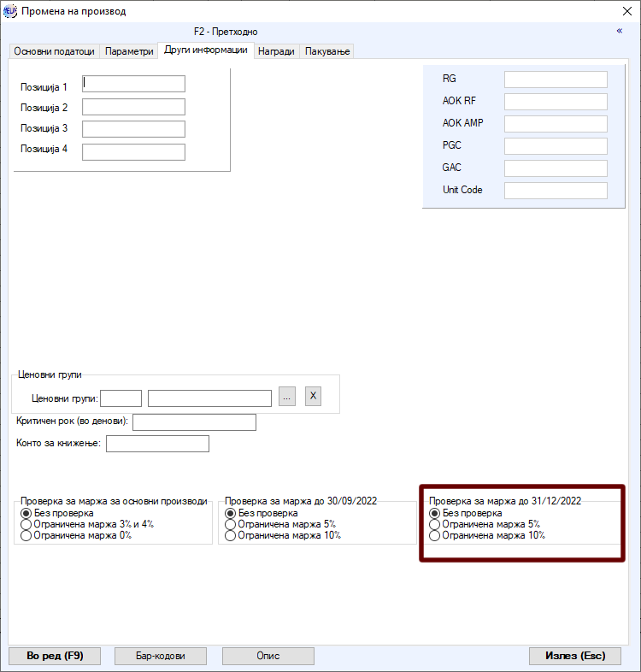Select the Позиција 4 field
The image size is (641, 672).
[133, 152]
